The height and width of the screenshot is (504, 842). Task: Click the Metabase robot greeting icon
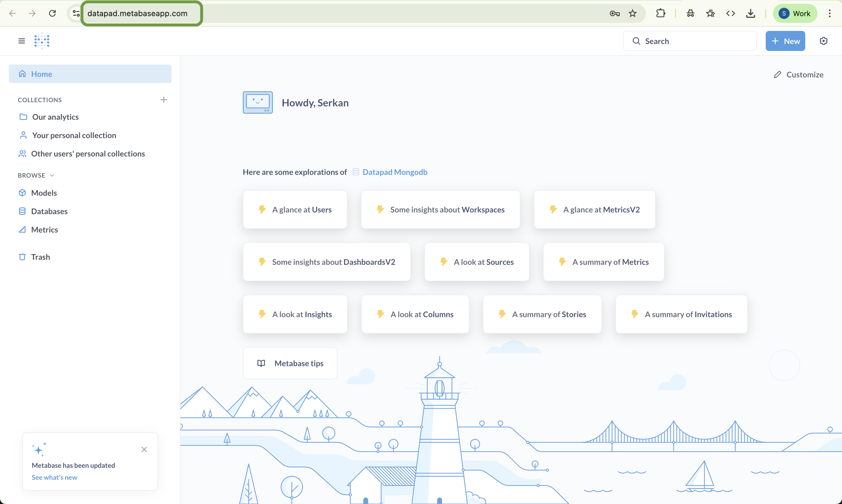(258, 102)
